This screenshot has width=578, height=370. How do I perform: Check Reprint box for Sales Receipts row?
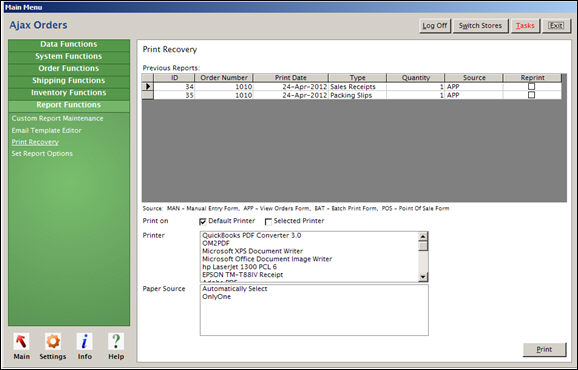[x=531, y=86]
